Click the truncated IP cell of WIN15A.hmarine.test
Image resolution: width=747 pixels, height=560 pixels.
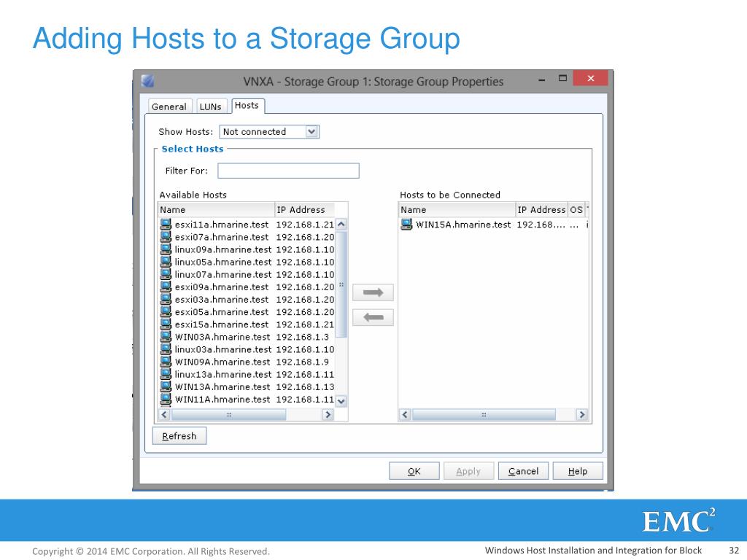click(541, 225)
